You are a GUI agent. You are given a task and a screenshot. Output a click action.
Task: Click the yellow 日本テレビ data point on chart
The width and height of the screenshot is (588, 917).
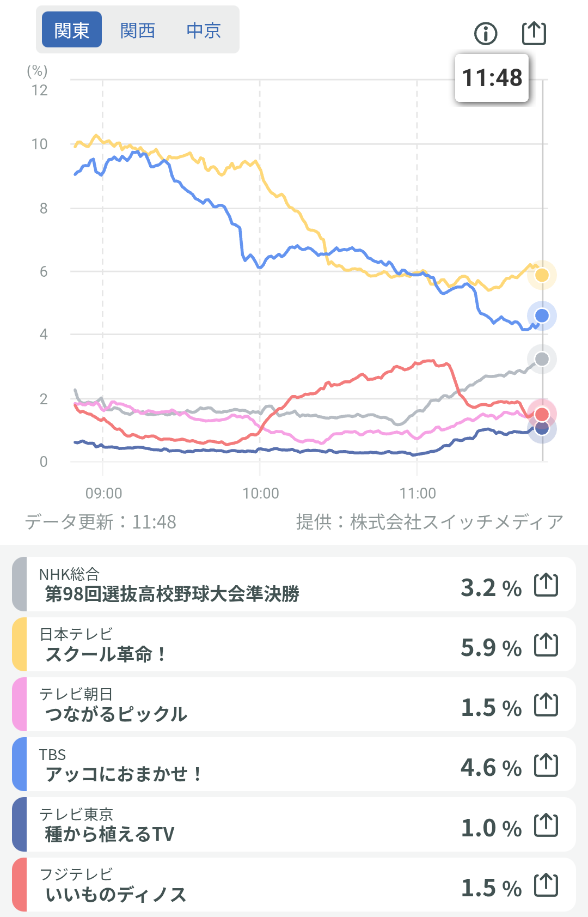542,275
